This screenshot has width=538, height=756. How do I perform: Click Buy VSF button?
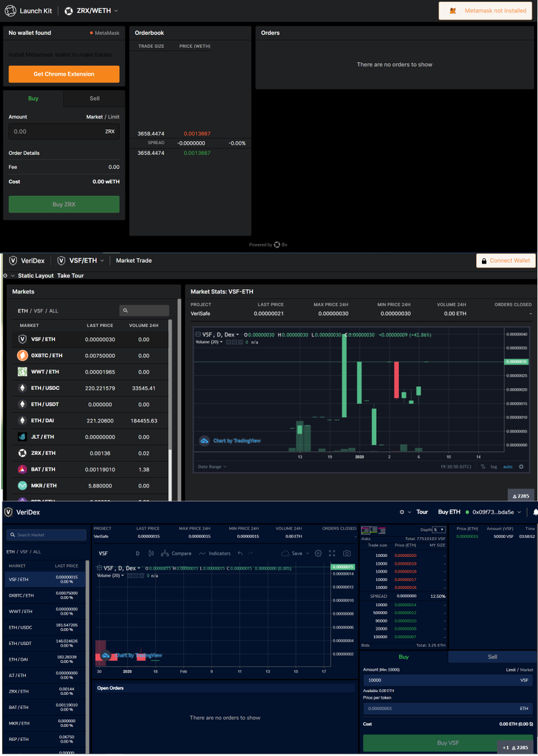(448, 743)
